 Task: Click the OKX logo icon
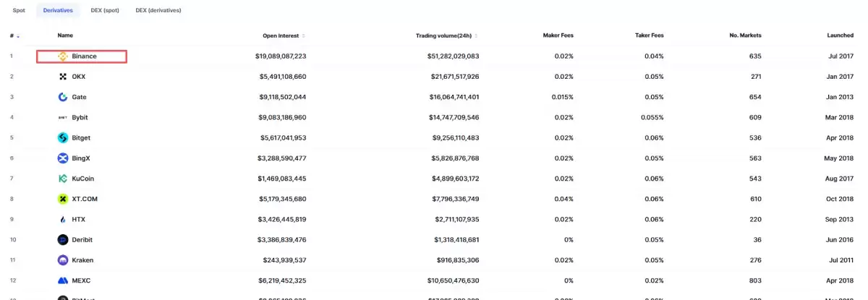(63, 77)
